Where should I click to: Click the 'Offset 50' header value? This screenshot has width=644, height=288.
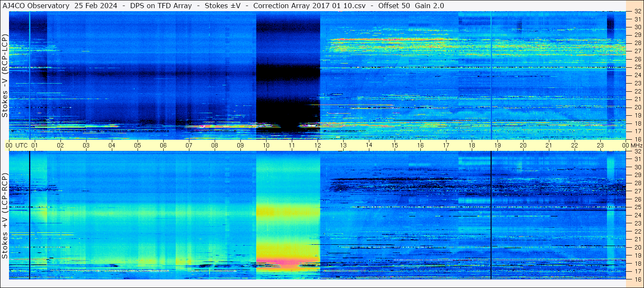click(x=393, y=6)
